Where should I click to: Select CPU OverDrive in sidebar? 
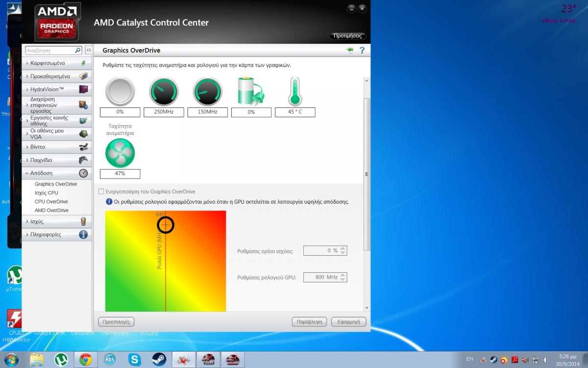click(51, 202)
